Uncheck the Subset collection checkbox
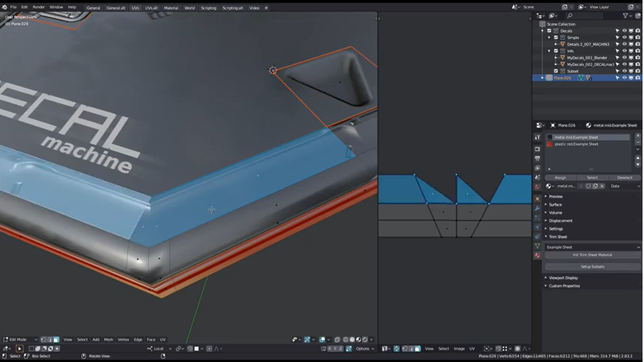The image size is (644, 362). (x=556, y=71)
